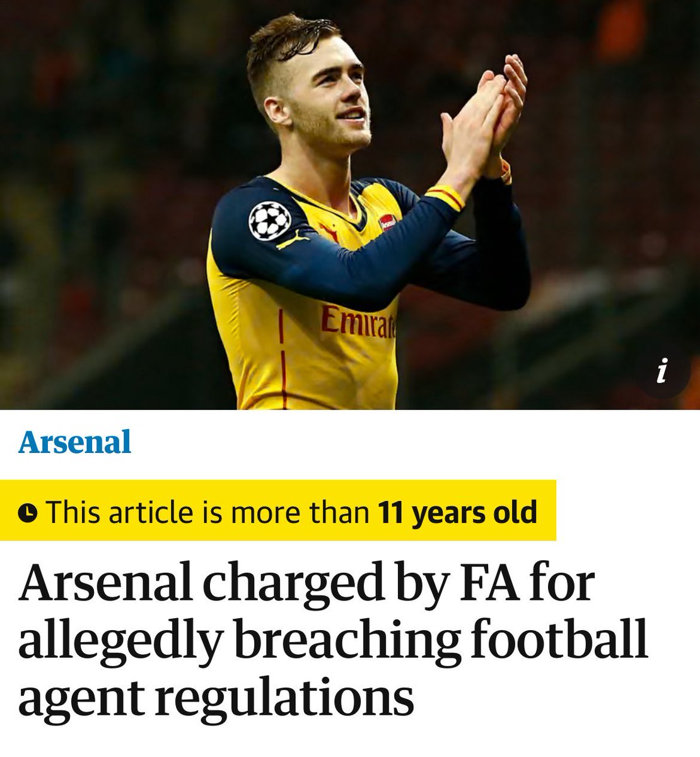Screen dimensions: 700x757
Task: Click the Champions League starball sleeve badge
Action: [x=269, y=221]
